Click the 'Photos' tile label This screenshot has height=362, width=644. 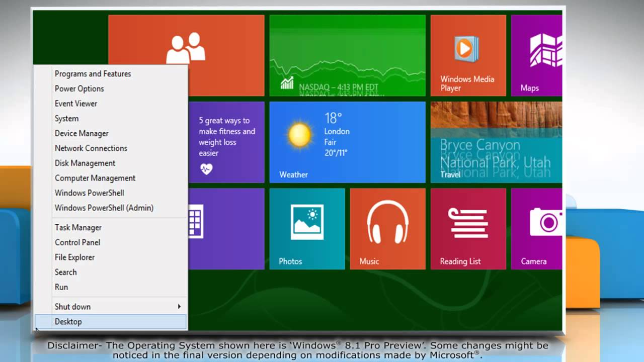coord(290,261)
